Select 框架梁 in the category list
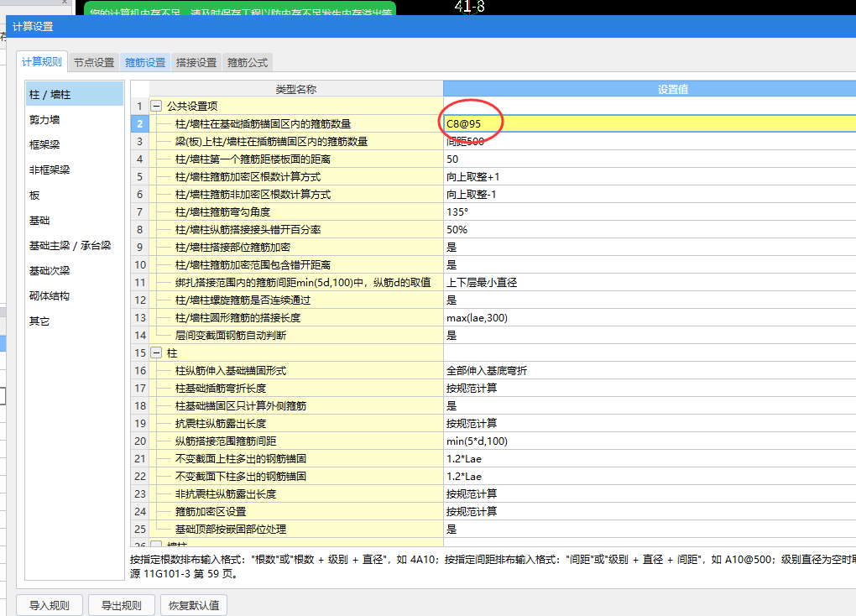The height and width of the screenshot is (616, 856). click(x=75, y=144)
